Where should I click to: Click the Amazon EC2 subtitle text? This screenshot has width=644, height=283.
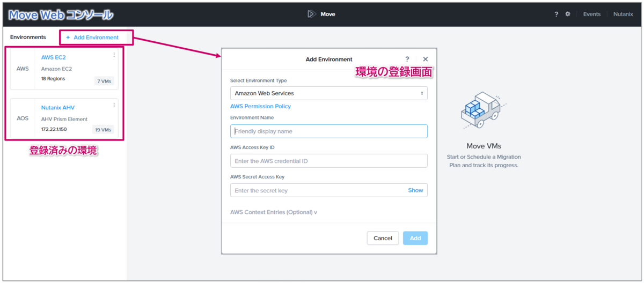click(x=56, y=69)
